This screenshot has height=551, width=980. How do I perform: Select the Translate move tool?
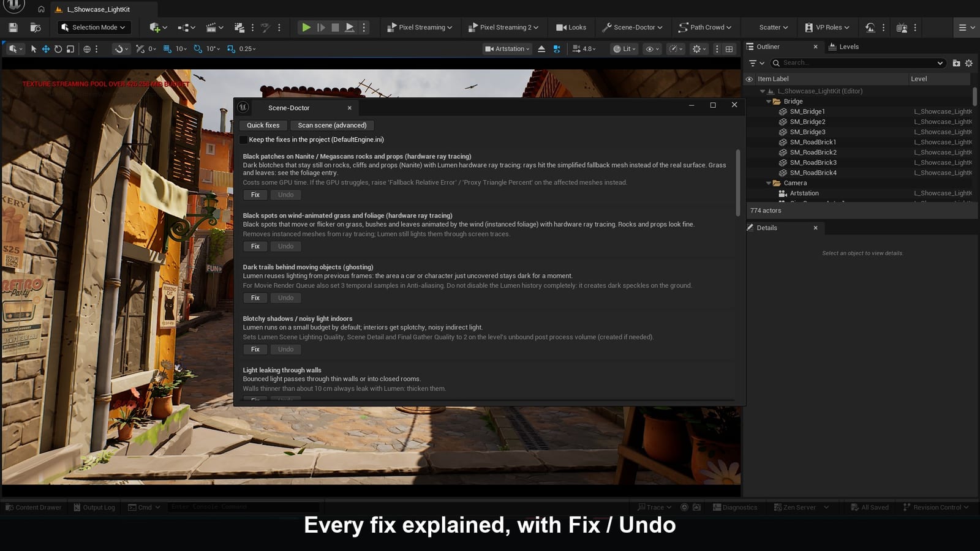(46, 49)
